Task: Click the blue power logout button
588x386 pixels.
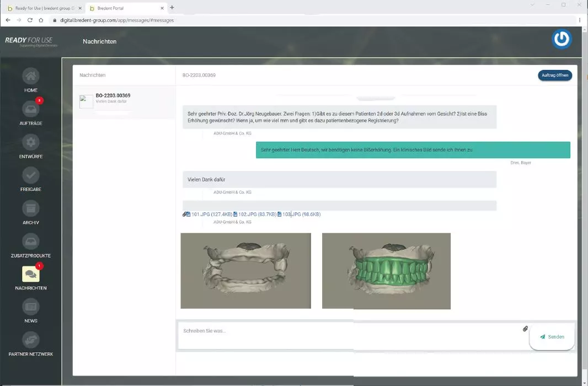Action: [562, 40]
